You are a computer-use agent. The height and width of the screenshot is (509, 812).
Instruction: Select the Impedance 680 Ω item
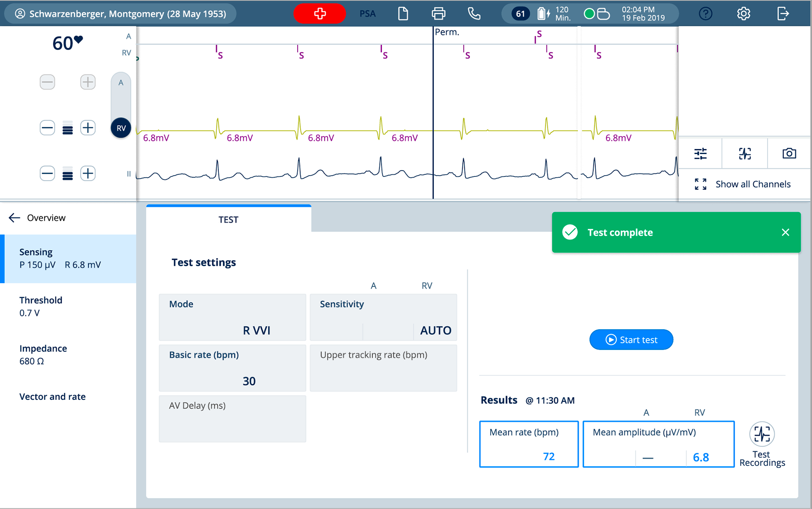click(68, 355)
